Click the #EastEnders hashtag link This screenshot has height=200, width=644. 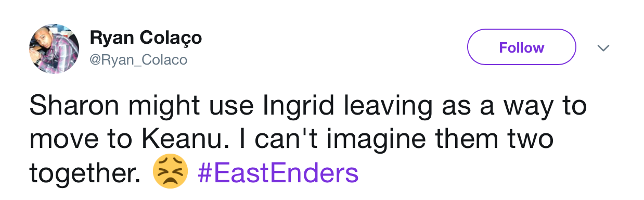[278, 173]
